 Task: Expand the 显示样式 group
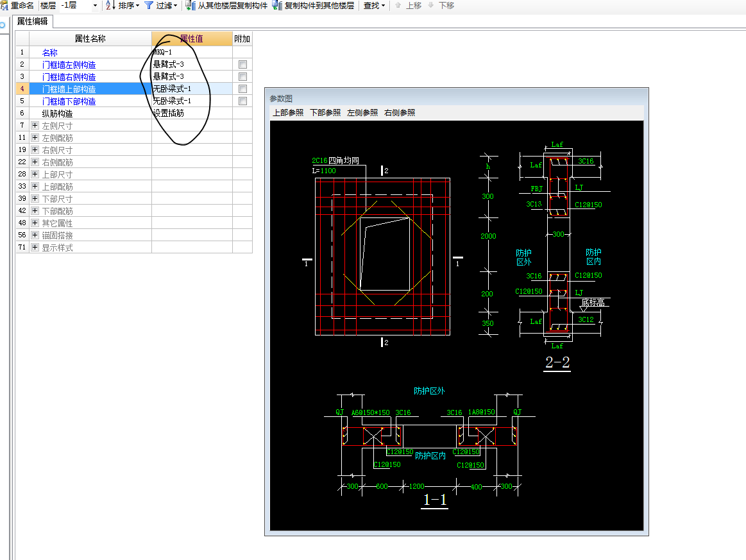35,247
